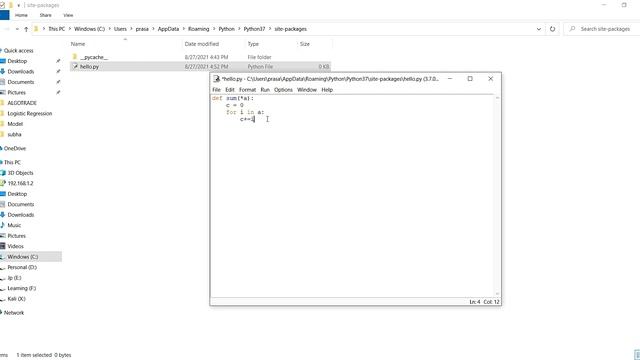
Task: Select the Windows (C:) drive in sidebar
Action: (x=22, y=257)
